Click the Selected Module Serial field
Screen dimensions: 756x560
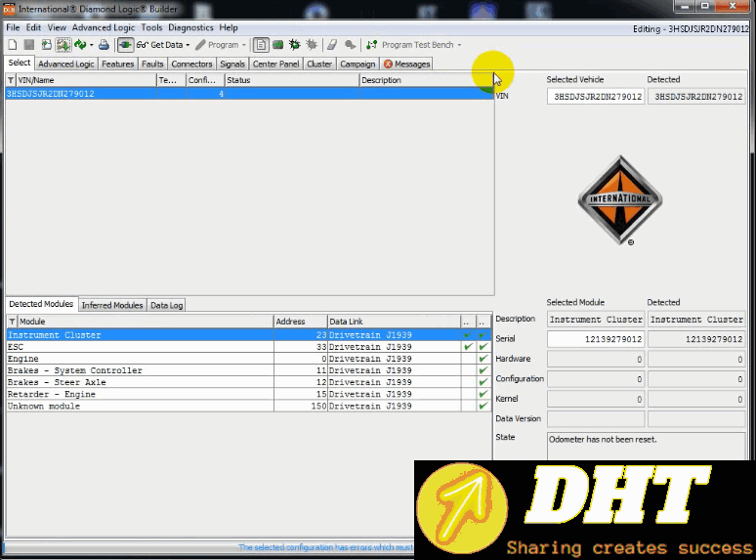596,339
